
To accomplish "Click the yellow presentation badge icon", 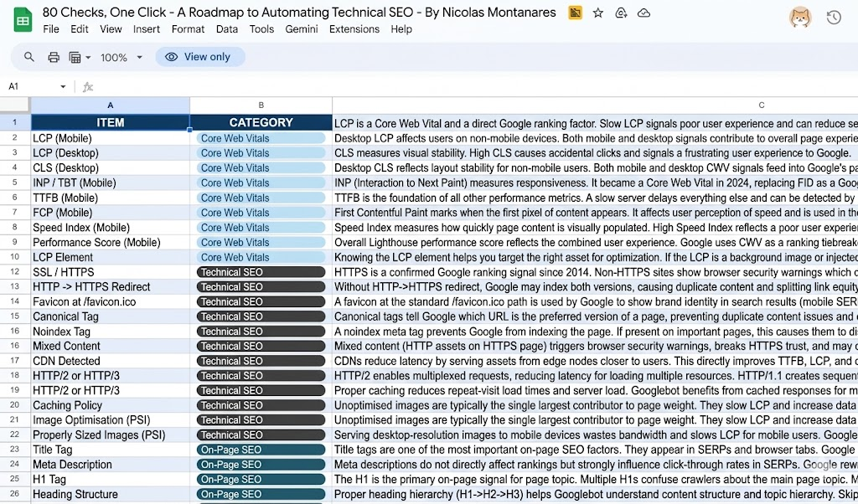I will tap(575, 13).
